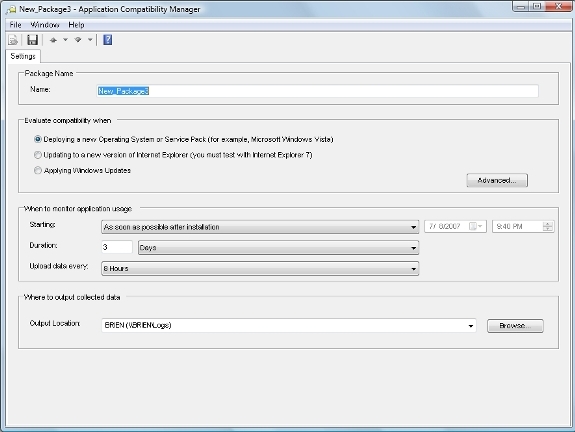
Task: Open the Forward arrow history dropdown
Action: (90, 40)
